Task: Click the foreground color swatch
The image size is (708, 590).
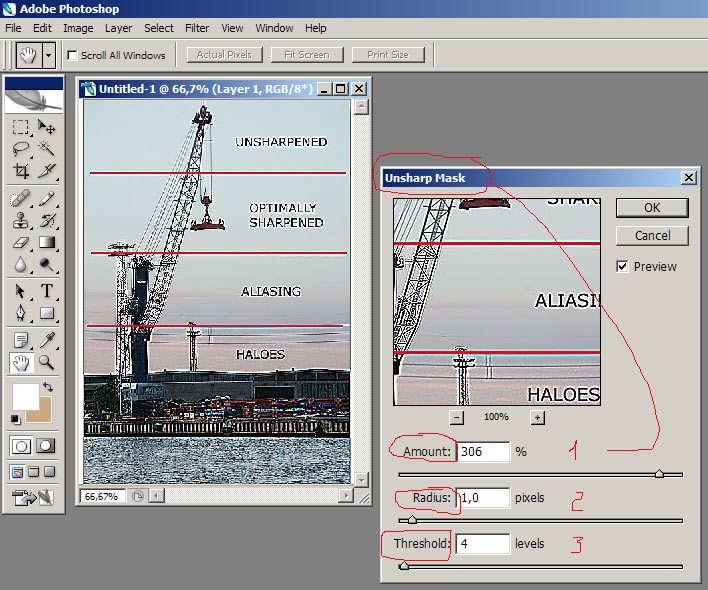Action: pyautogui.click(x=24, y=395)
